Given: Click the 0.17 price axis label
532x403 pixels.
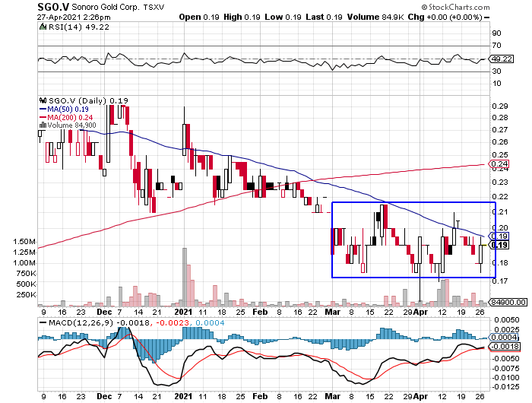Looking at the screenshot, I should click(500, 281).
